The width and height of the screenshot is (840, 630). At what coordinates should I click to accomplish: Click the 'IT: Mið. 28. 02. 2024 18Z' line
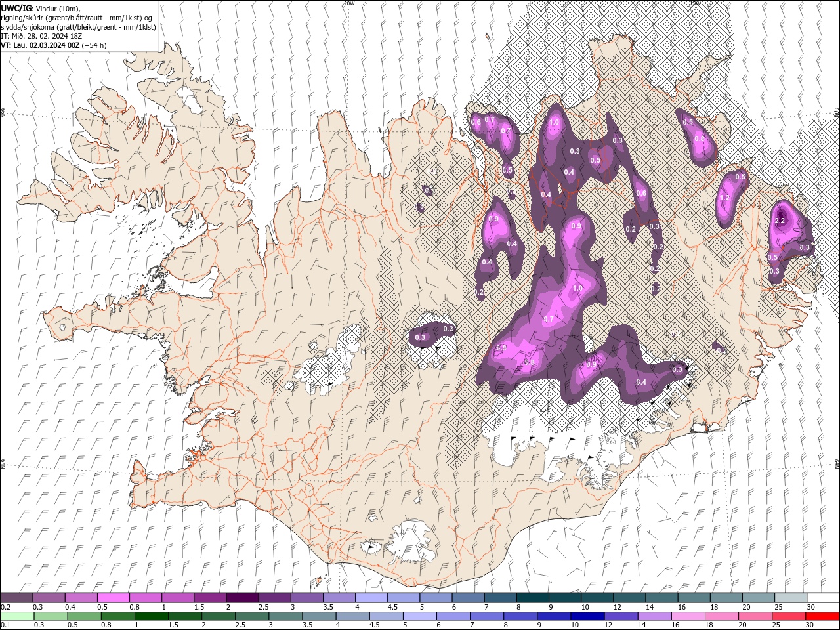pyautogui.click(x=41, y=36)
